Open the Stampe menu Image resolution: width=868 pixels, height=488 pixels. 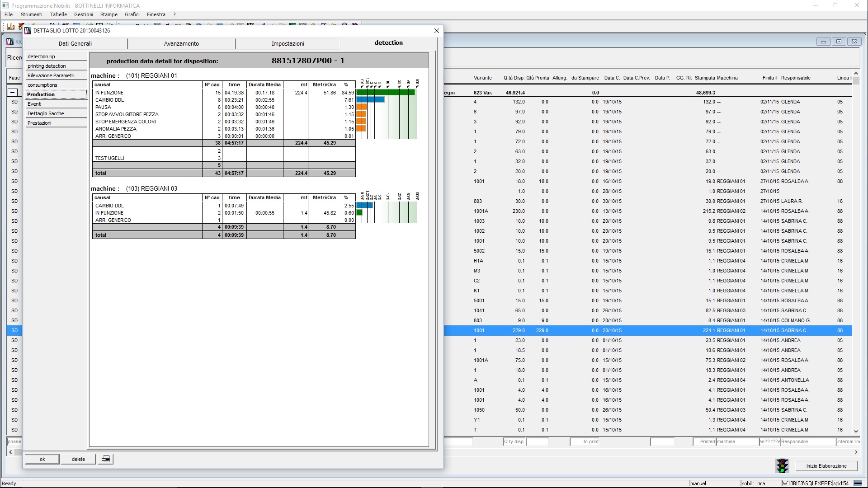pos(108,14)
